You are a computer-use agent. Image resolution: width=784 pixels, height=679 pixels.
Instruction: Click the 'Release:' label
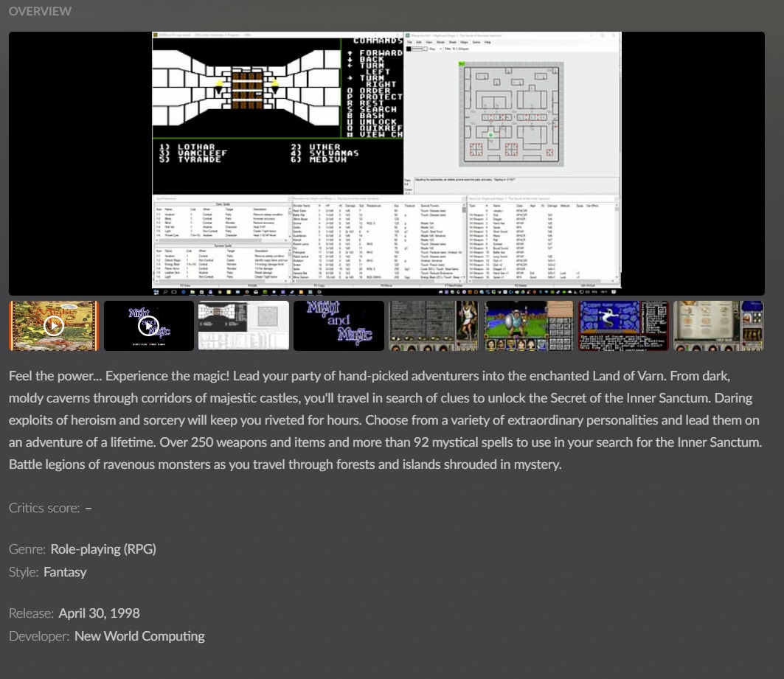(31, 613)
